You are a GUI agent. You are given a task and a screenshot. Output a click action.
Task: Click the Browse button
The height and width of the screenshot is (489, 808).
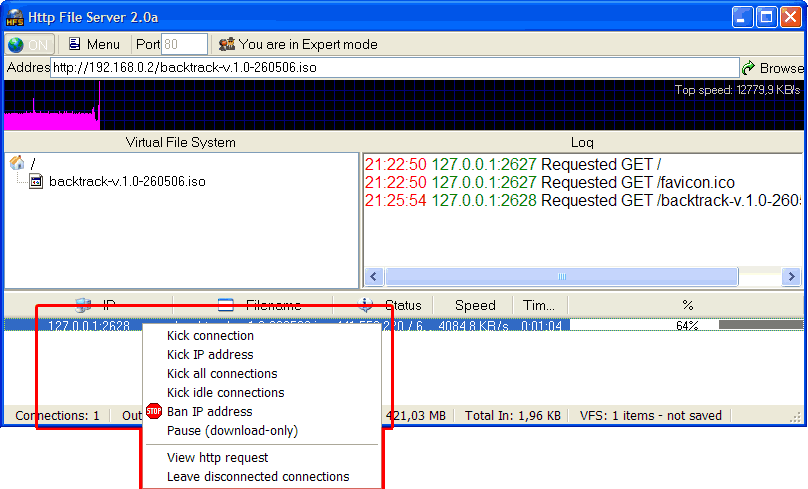coord(773,68)
